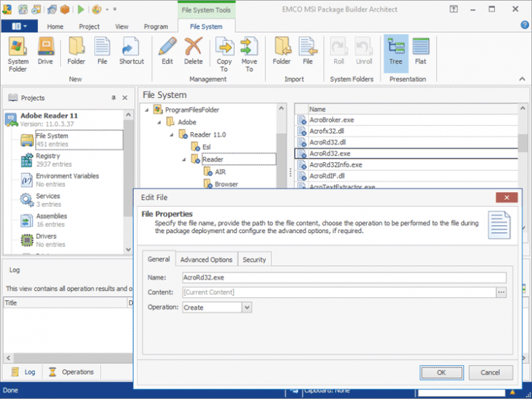This screenshot has width=532, height=399.
Task: Add a new File from New group
Action: (102, 51)
